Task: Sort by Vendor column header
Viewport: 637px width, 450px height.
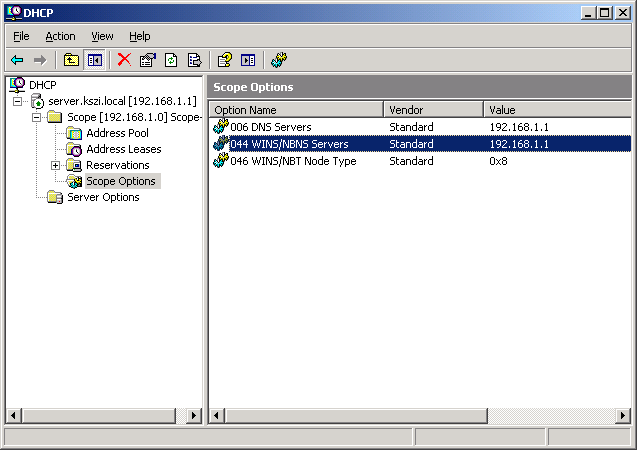Action: [x=433, y=110]
